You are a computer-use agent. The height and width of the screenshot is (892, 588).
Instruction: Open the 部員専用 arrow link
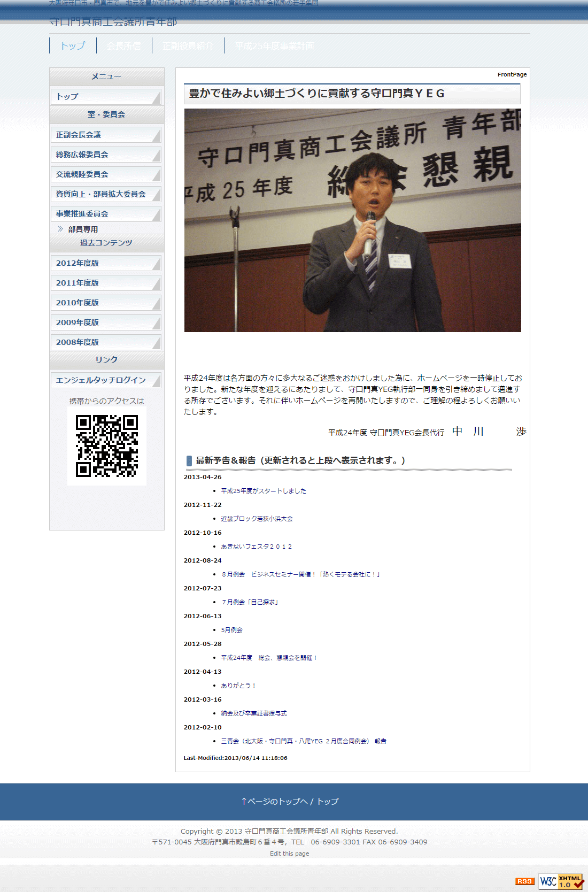[x=83, y=229]
